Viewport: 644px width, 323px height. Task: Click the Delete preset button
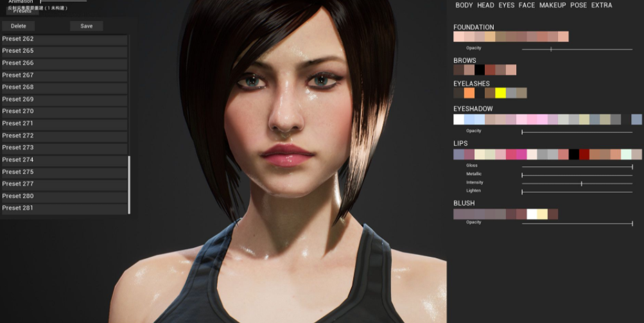[18, 26]
